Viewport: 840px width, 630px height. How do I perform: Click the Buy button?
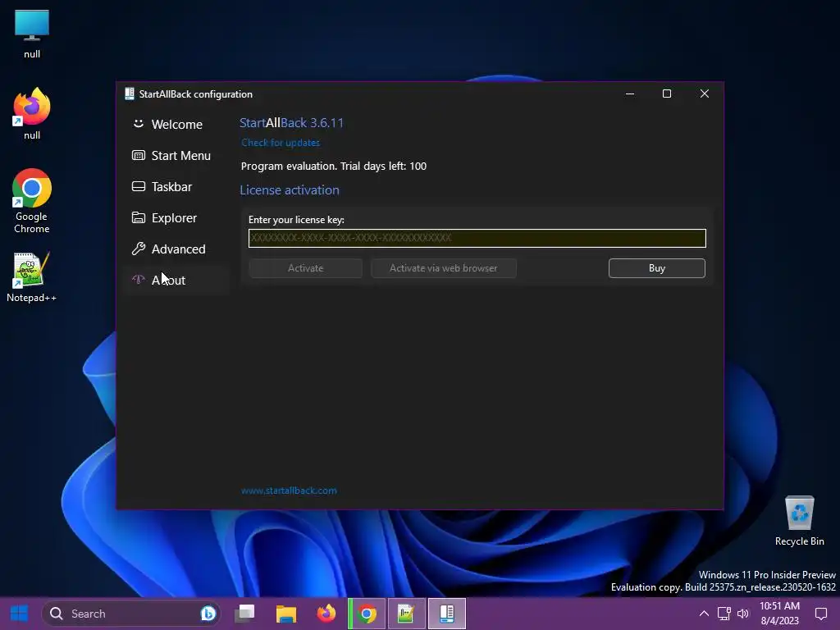tap(657, 268)
